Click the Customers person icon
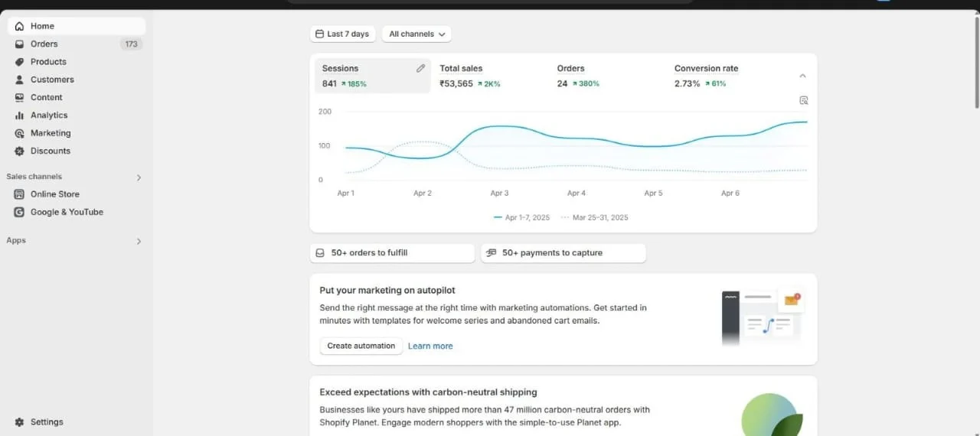This screenshot has height=436, width=980. (20, 80)
